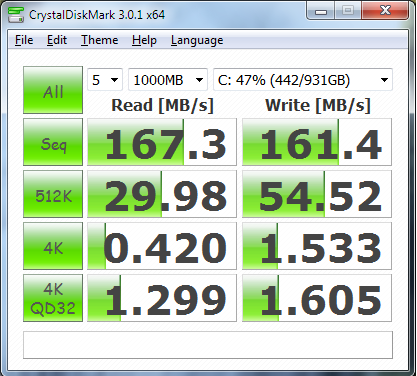Run the 4K QD32 test
This screenshot has width=417, height=376.
pos(53,298)
